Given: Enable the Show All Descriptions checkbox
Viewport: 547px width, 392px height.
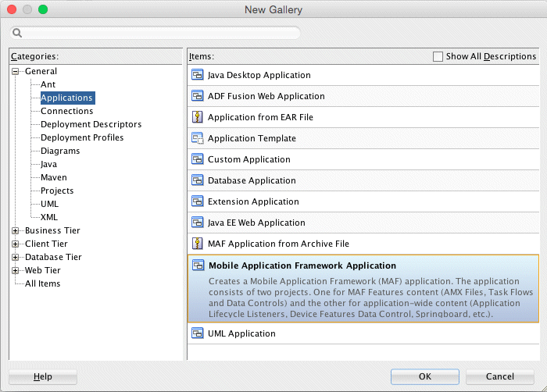Looking at the screenshot, I should click(x=438, y=57).
